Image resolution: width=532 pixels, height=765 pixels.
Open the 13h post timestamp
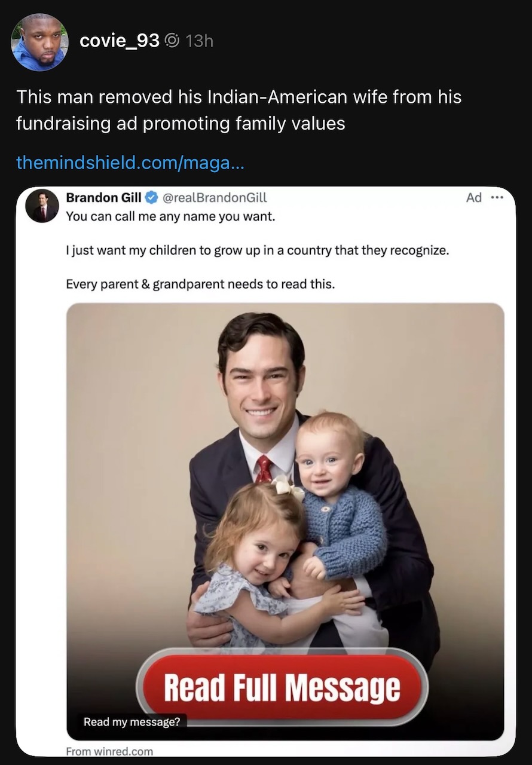click(x=200, y=41)
